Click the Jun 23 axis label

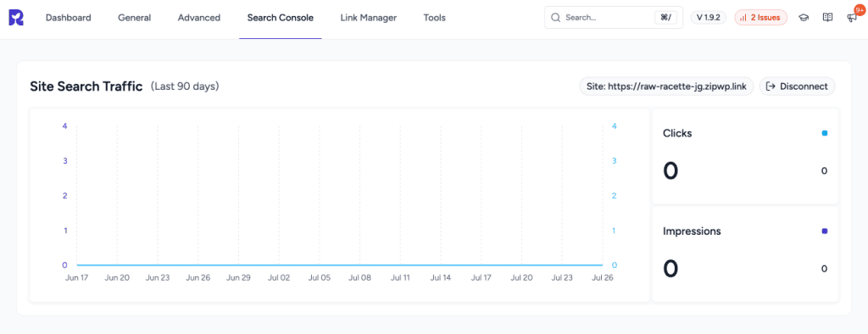click(x=157, y=277)
